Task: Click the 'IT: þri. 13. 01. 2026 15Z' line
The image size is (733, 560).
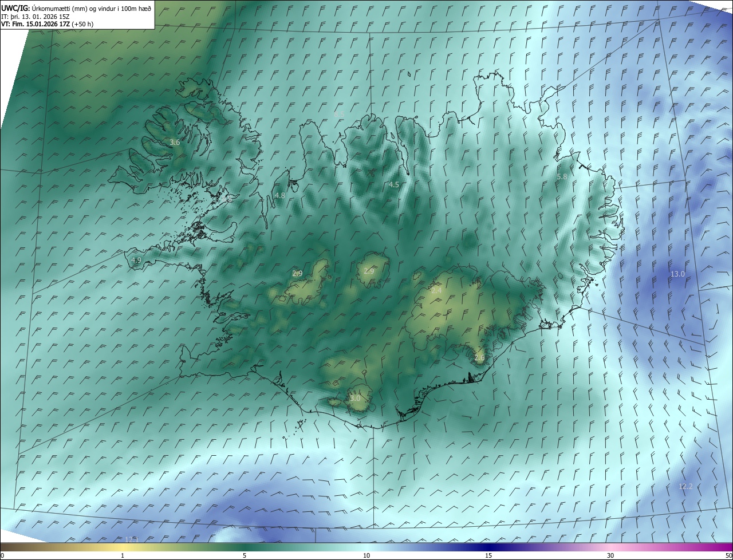Action: pyautogui.click(x=36, y=16)
